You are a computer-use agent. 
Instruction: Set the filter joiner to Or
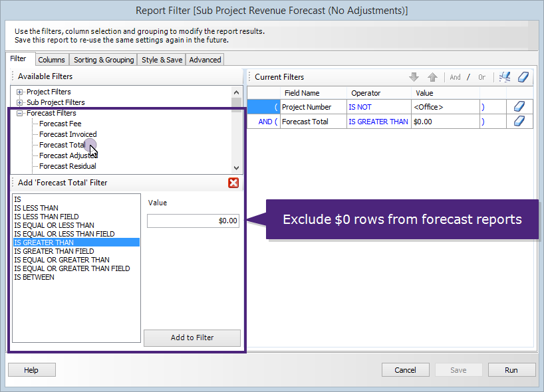point(481,77)
